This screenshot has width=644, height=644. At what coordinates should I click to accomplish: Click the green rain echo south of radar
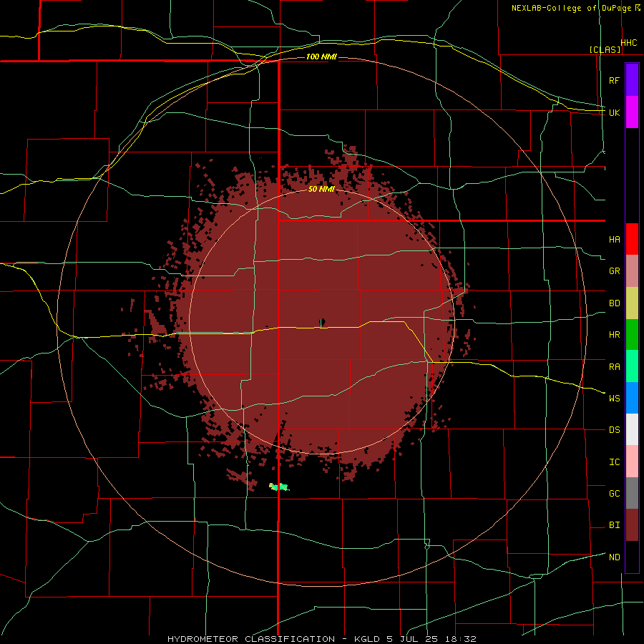(279, 487)
